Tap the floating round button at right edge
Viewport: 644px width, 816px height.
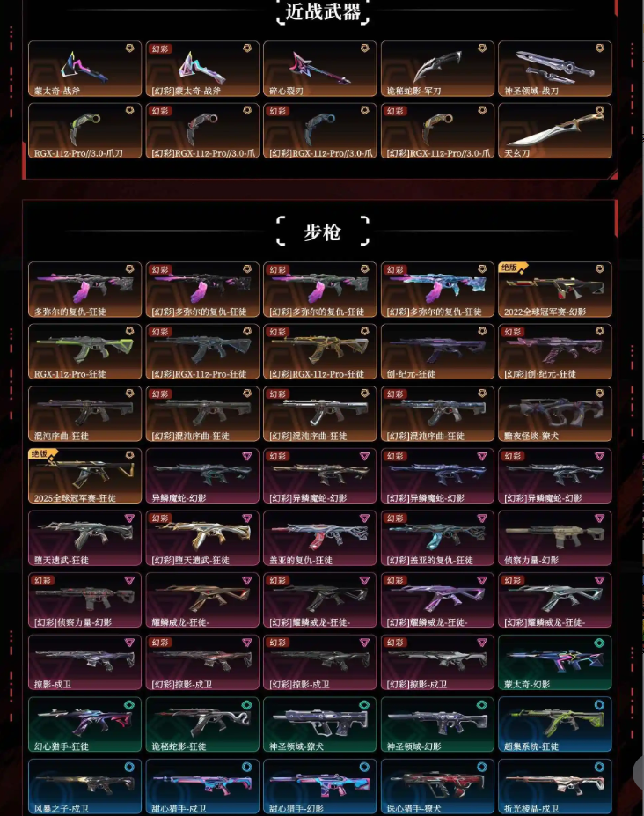(639, 773)
